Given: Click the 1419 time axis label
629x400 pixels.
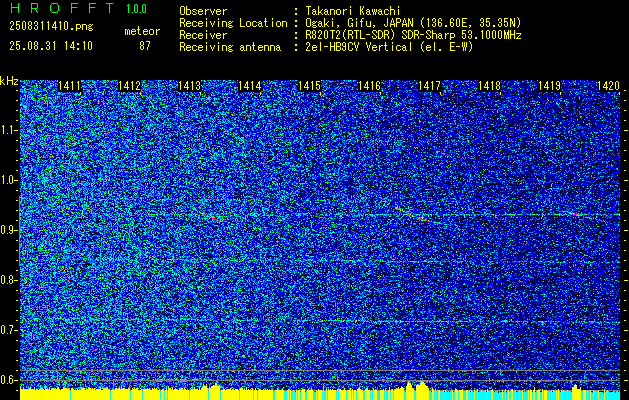Looking at the screenshot, I should (549, 86).
